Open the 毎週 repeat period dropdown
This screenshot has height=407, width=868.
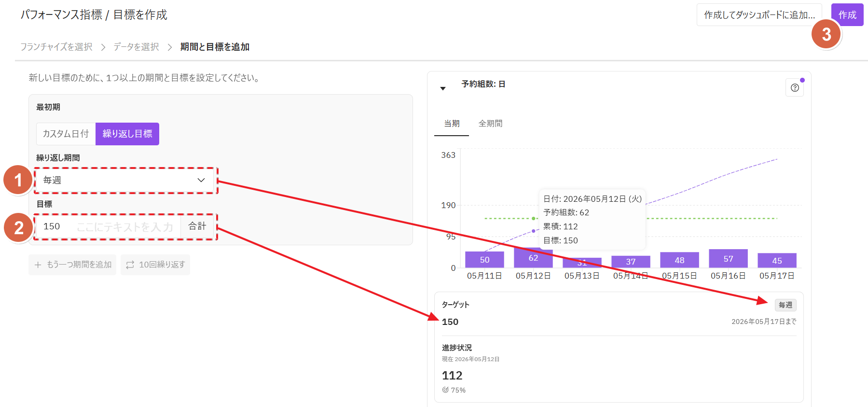(125, 180)
